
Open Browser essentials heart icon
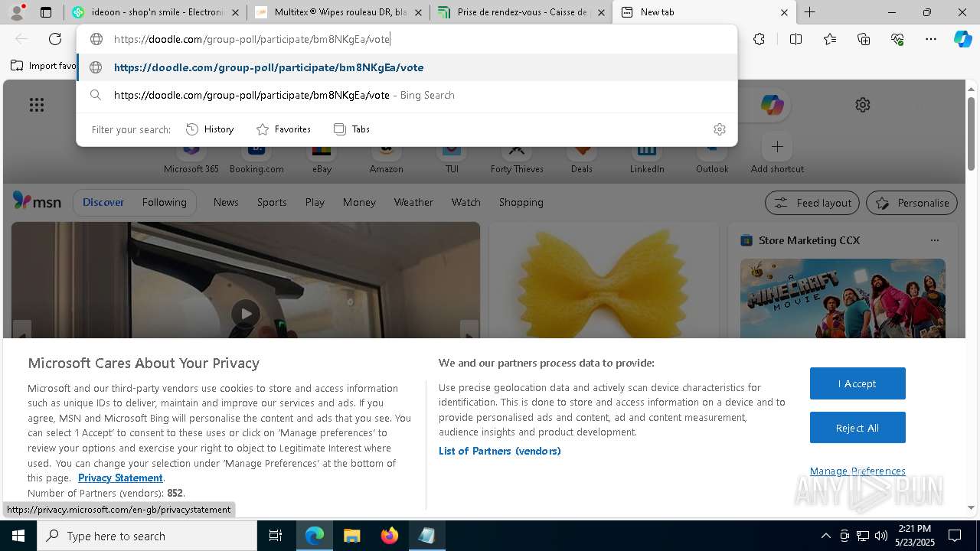tap(897, 39)
